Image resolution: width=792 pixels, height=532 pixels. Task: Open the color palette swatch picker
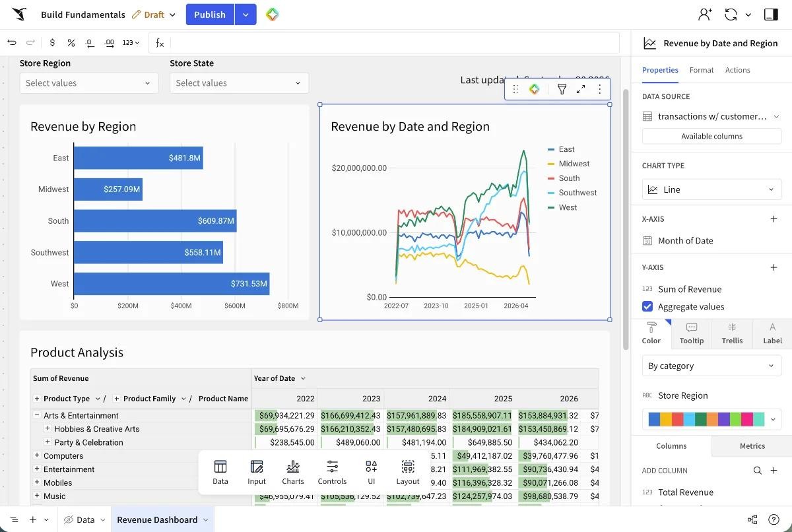click(x=711, y=419)
